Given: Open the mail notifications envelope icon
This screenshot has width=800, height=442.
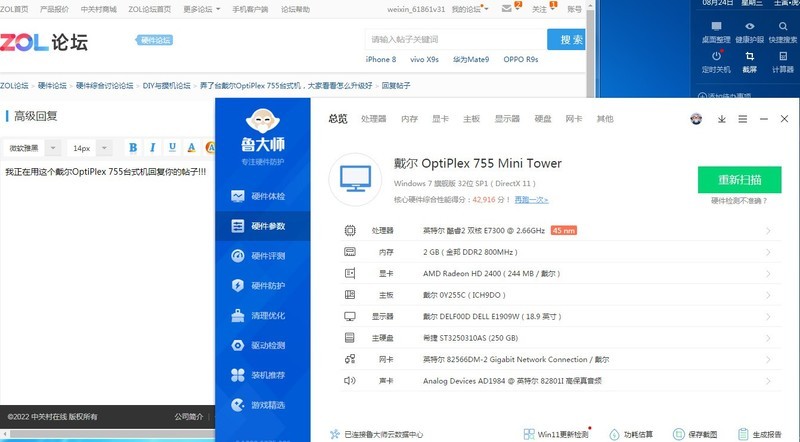Looking at the screenshot, I should click(507, 9).
